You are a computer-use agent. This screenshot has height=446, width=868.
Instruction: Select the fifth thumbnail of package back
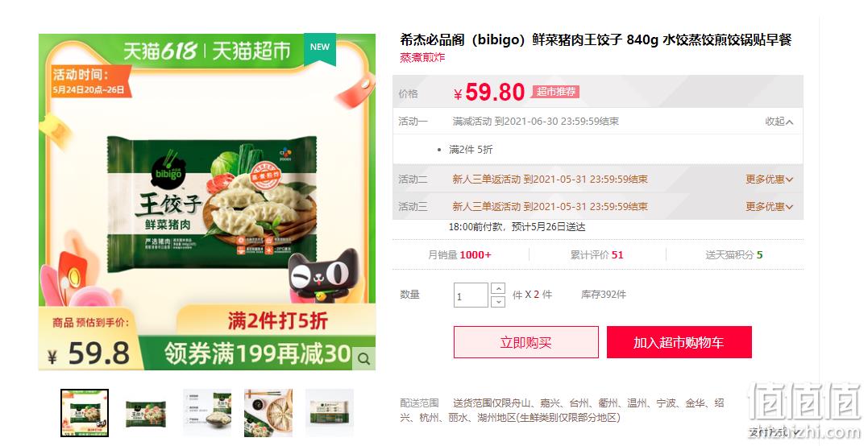pos(330,413)
